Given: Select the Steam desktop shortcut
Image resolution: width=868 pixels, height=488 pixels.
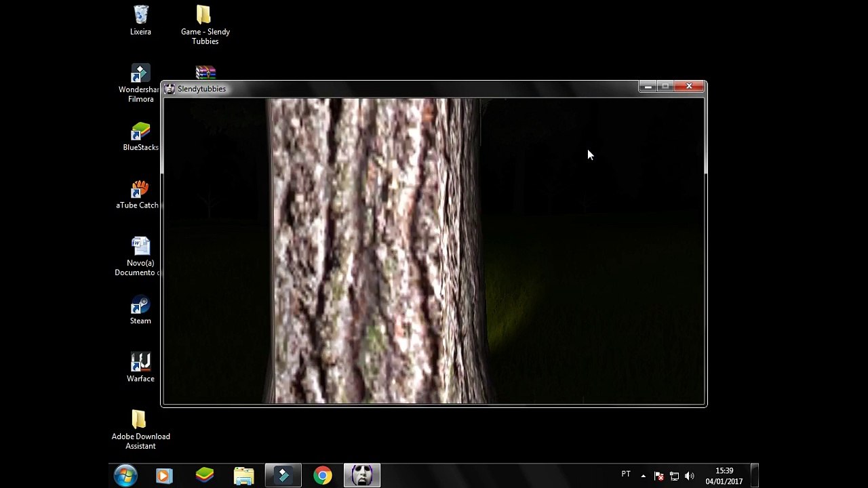Looking at the screenshot, I should (140, 310).
